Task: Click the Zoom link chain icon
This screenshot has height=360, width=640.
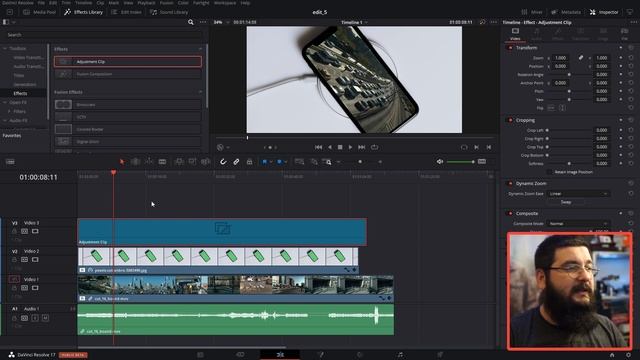Action: (580, 58)
